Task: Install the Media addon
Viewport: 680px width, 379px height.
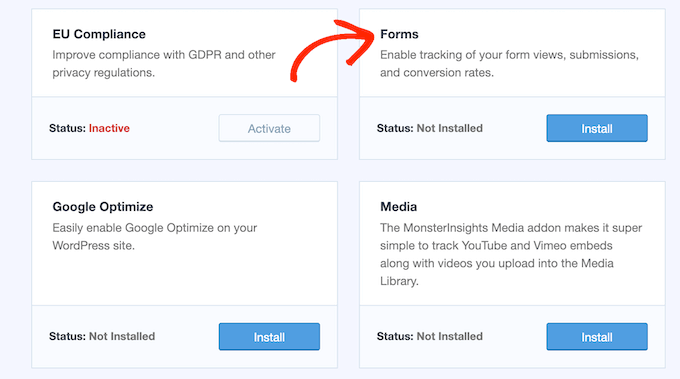Action: point(597,337)
